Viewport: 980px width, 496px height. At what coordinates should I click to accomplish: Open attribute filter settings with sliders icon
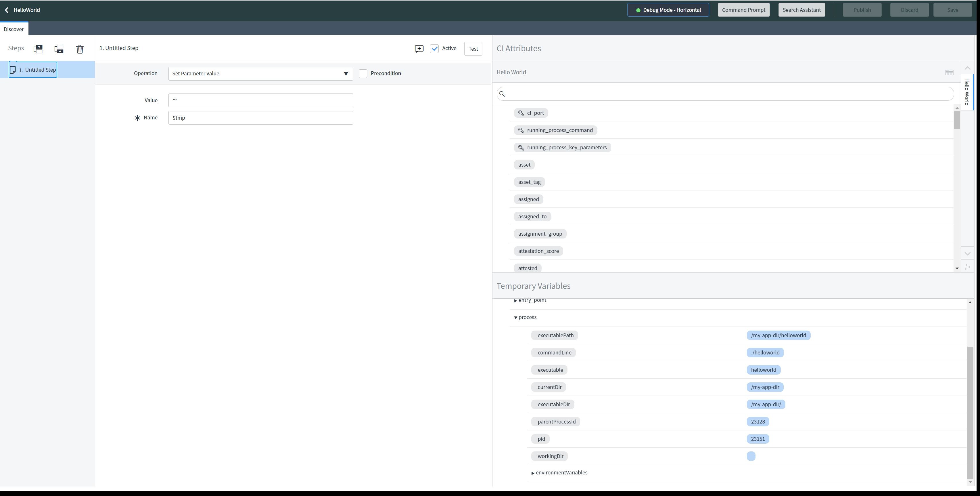click(x=968, y=267)
